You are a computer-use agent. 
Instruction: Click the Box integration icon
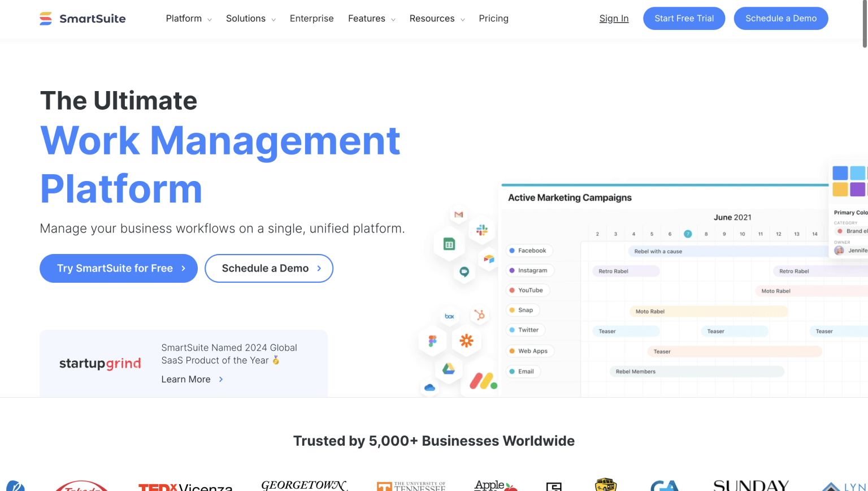[x=449, y=316]
